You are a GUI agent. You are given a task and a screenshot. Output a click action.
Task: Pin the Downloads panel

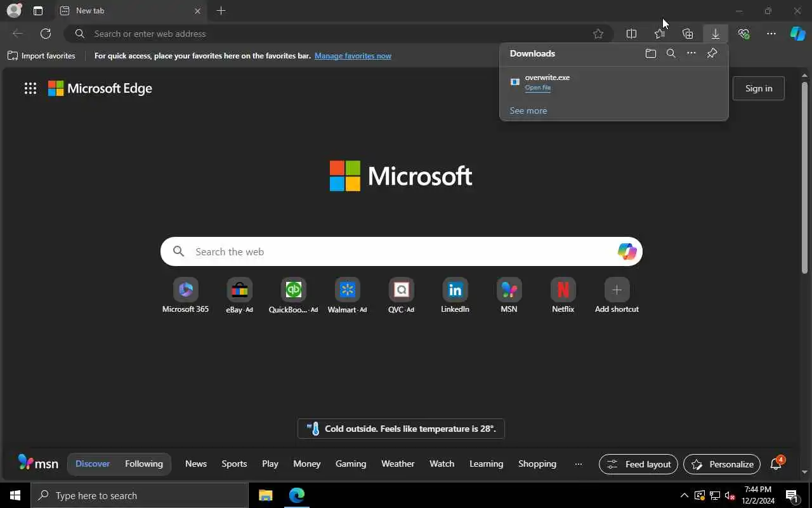pyautogui.click(x=712, y=54)
